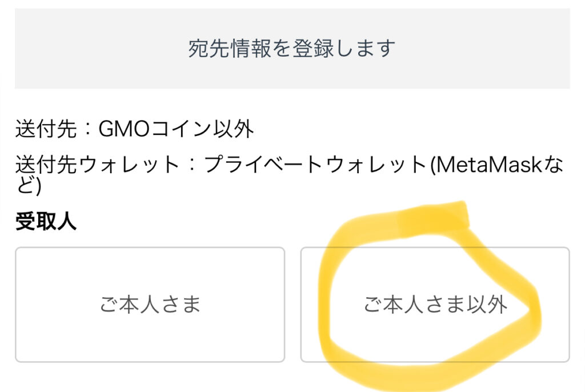Click the ご本人さま以外 label text
The height and width of the screenshot is (392, 585).
click(435, 305)
